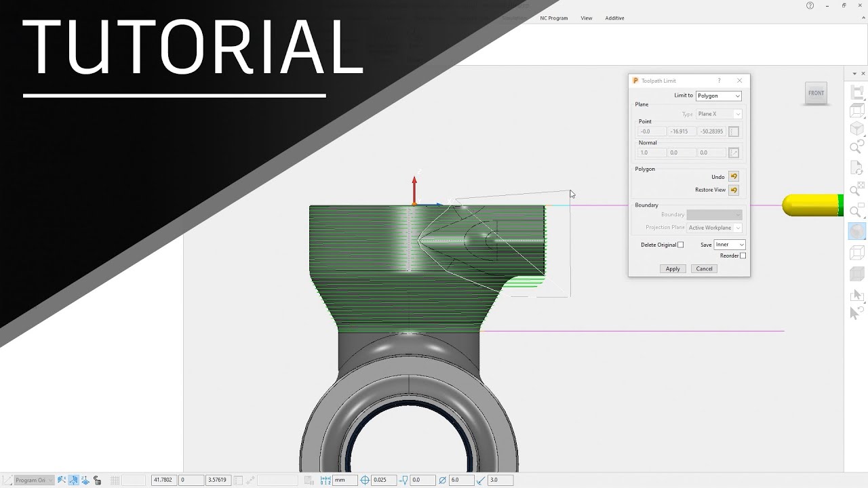Viewport: 868px width, 488px height.
Task: Toggle the highlighted shaded sphere view icon
Action: click(857, 232)
